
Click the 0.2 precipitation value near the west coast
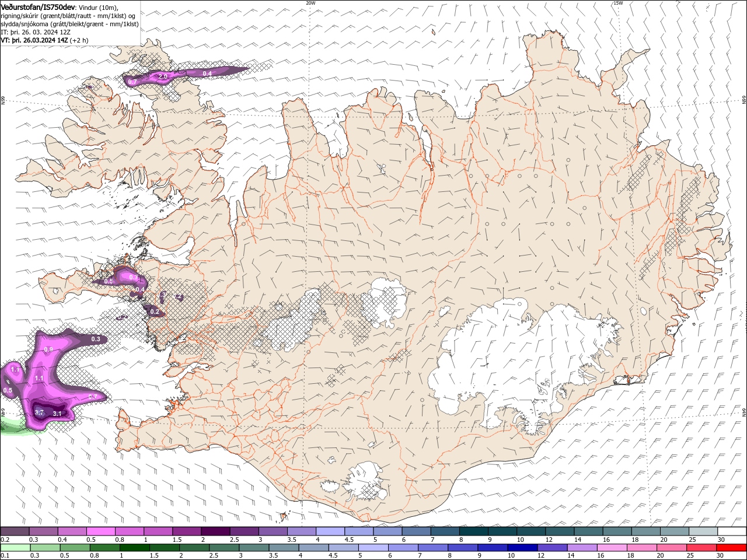point(155,312)
